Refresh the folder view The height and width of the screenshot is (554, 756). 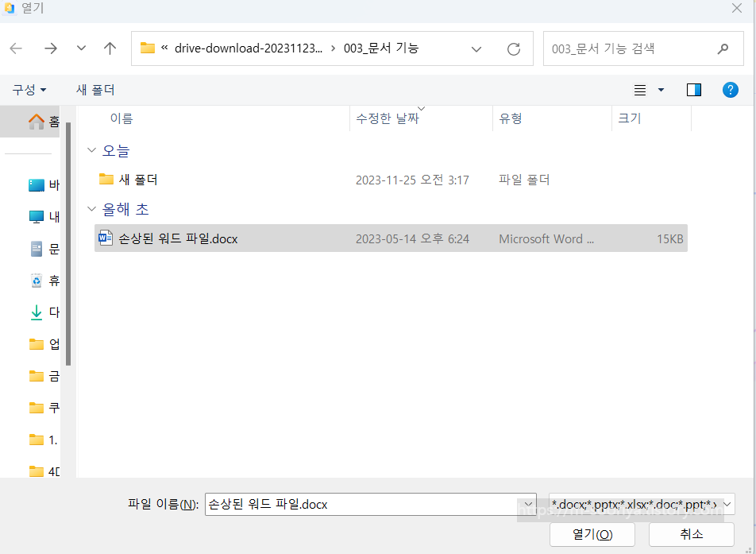coord(514,48)
